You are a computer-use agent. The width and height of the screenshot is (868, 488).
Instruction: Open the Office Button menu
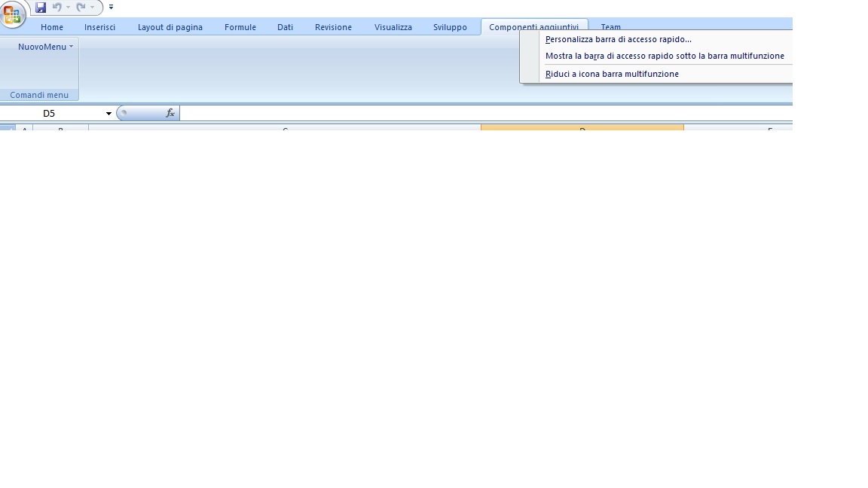click(12, 14)
